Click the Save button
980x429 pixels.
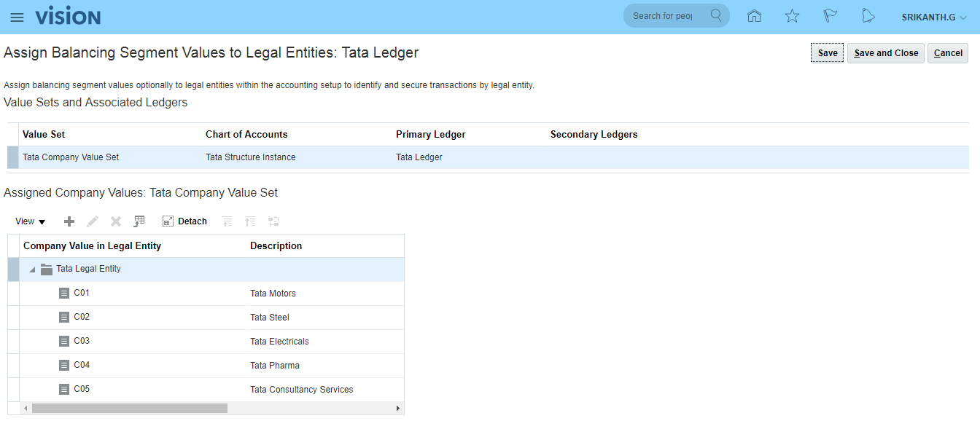(x=827, y=53)
